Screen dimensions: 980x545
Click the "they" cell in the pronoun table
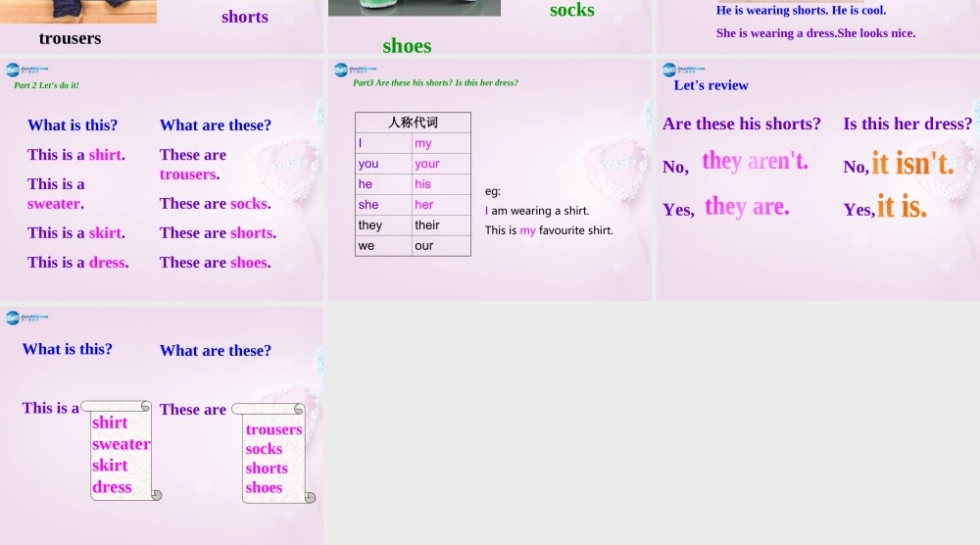point(384,225)
